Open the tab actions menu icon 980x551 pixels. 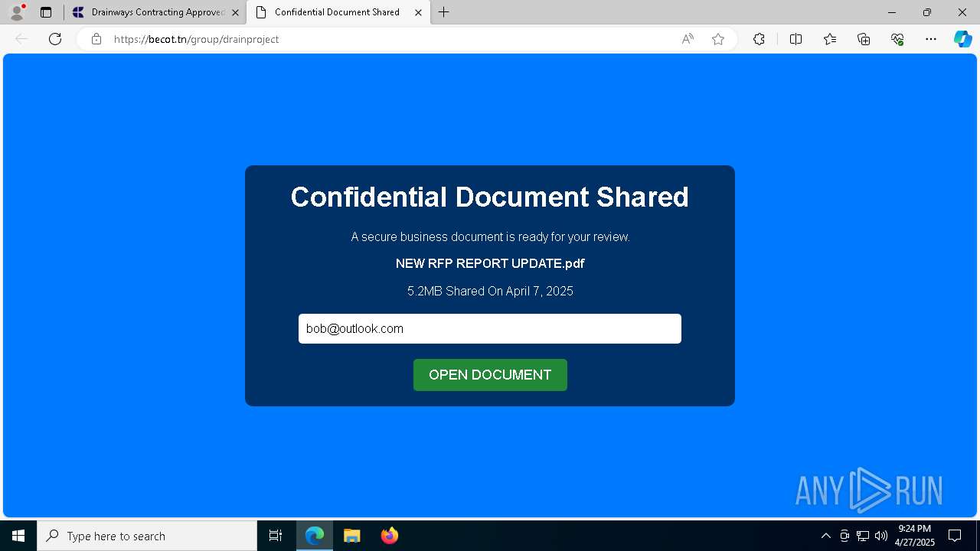click(46, 12)
